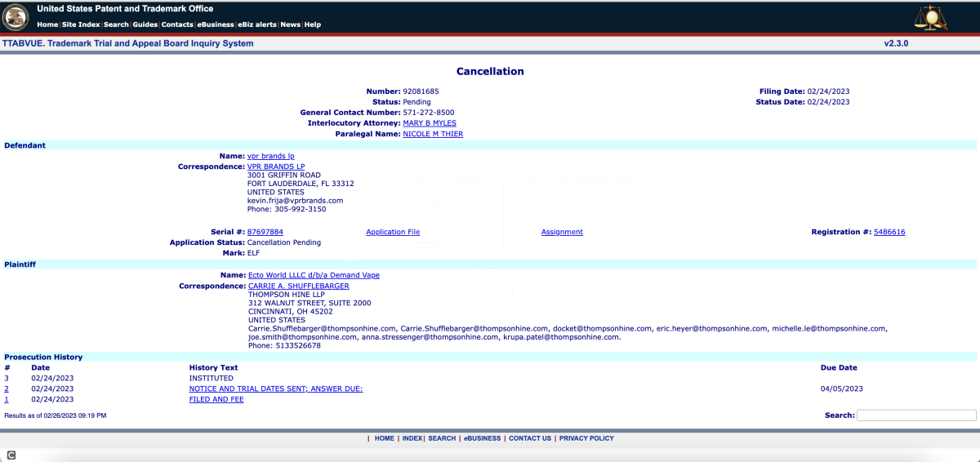Open Help in the header menu
The height and width of the screenshot is (462, 980).
[x=312, y=24]
